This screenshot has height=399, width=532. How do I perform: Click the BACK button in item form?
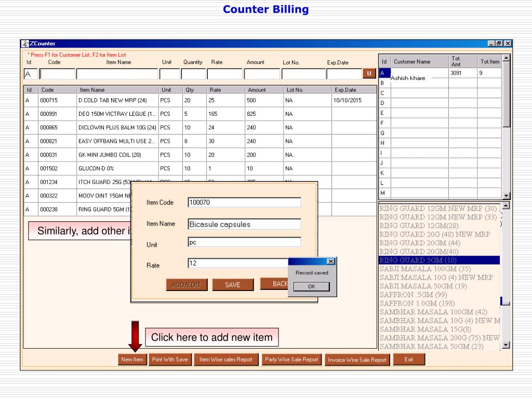pyautogui.click(x=274, y=284)
